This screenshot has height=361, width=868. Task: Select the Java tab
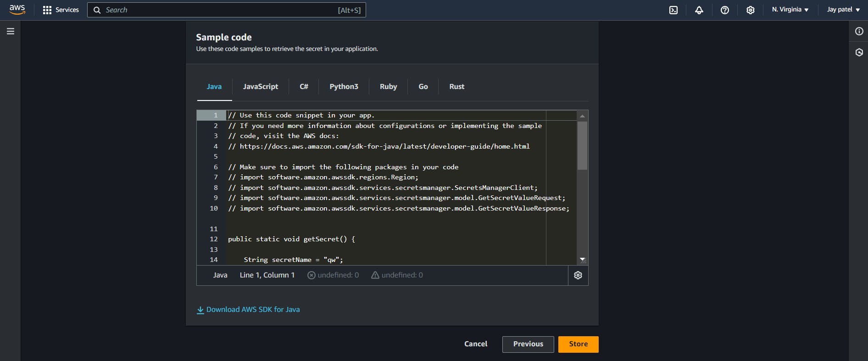coord(214,87)
